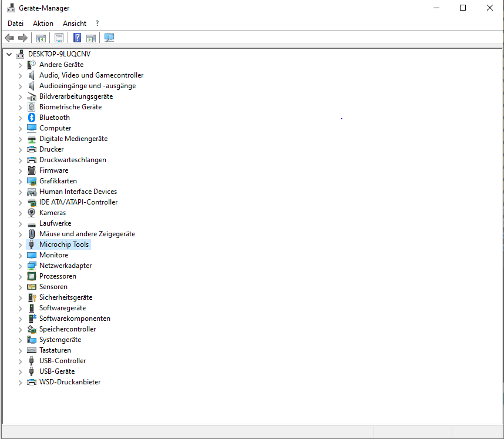Viewport: 504px width, 439px height.
Task: Maximize the Geräte-Manager window
Action: (x=463, y=8)
